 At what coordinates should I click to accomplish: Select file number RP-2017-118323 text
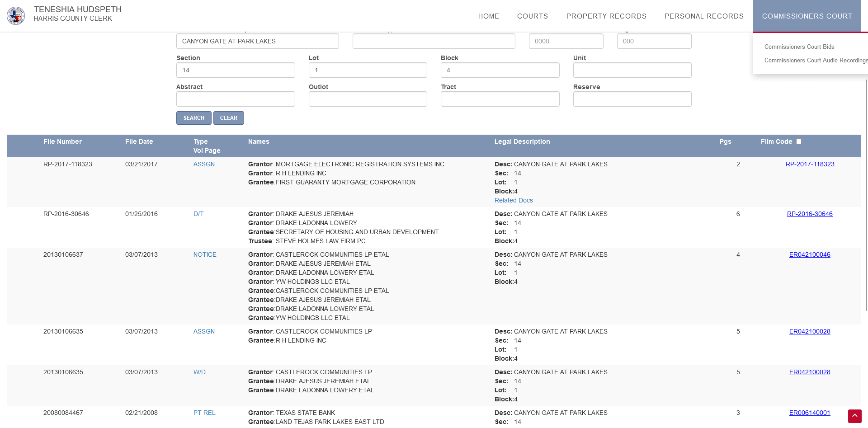tap(68, 164)
